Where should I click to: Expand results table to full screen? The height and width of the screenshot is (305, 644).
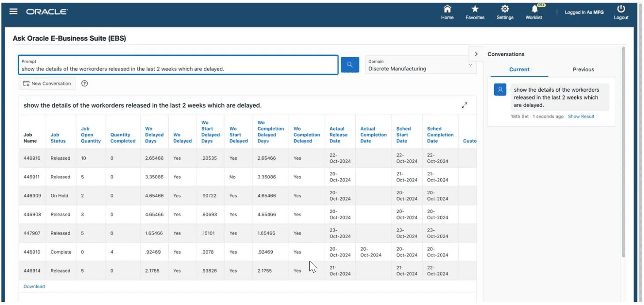465,105
